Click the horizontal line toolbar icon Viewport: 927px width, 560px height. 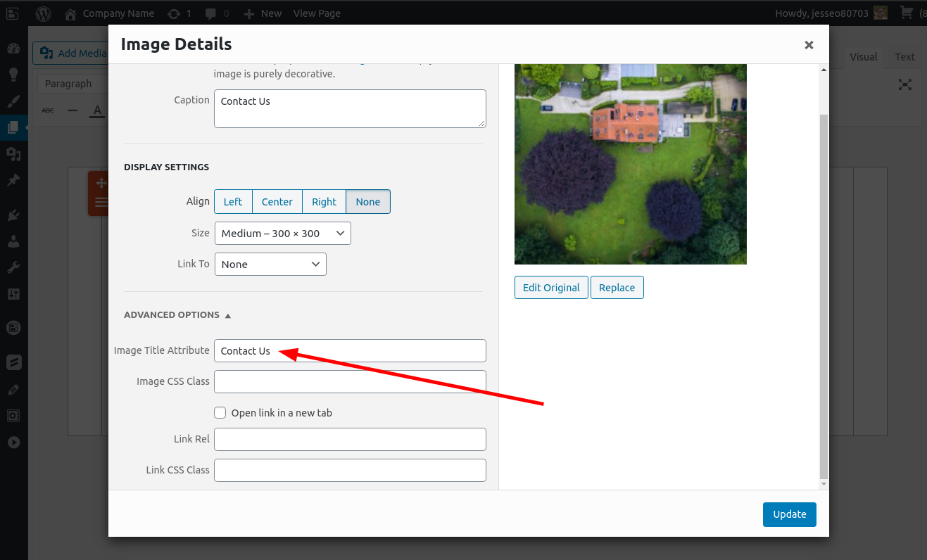point(72,110)
